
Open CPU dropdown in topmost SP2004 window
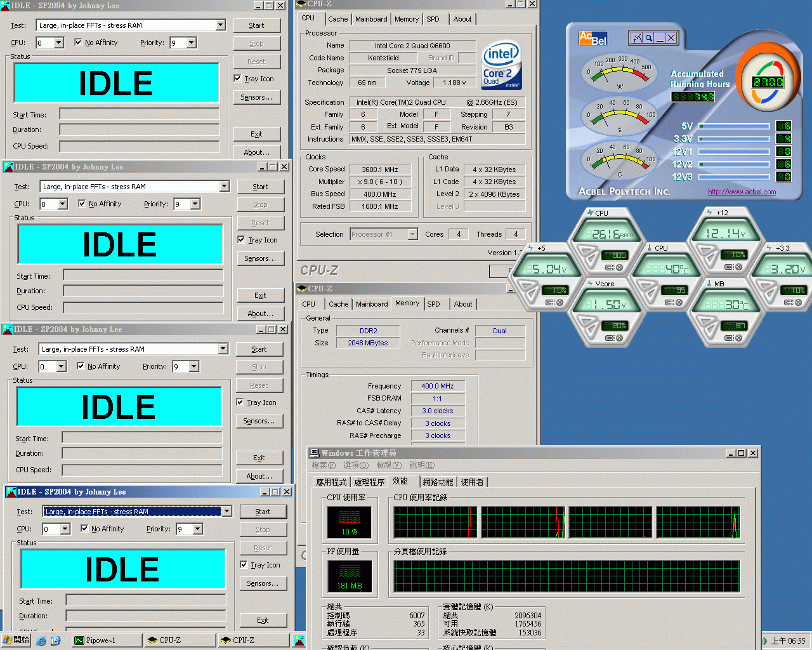tap(59, 43)
